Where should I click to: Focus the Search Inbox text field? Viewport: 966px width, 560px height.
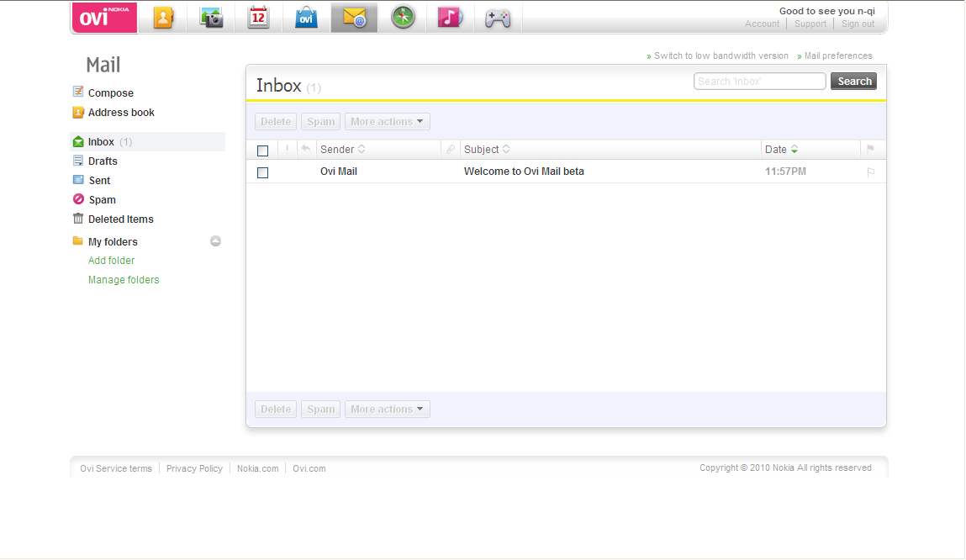(760, 82)
